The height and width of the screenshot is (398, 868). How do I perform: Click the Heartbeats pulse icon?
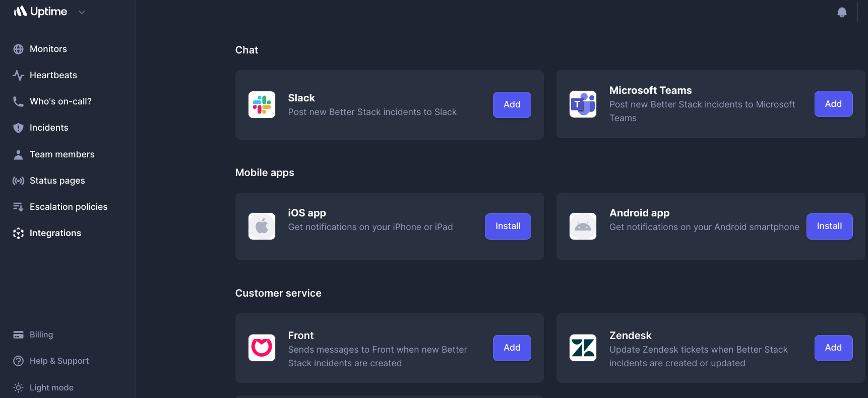(x=18, y=75)
